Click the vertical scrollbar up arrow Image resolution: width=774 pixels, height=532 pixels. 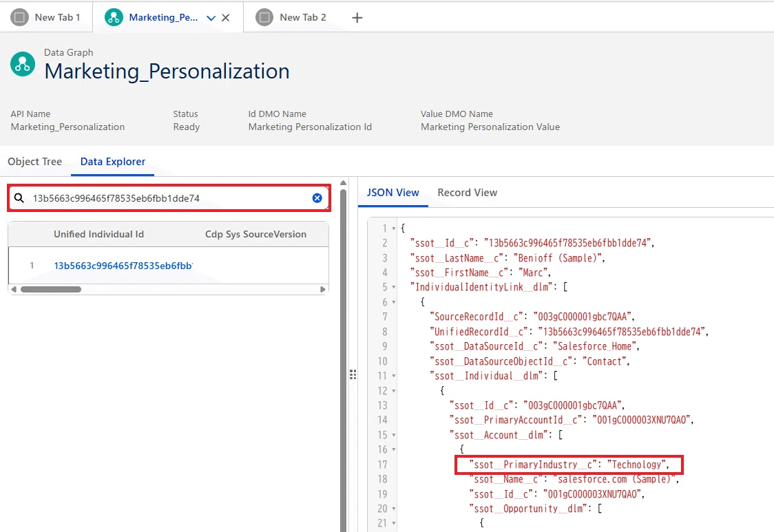pyautogui.click(x=343, y=183)
